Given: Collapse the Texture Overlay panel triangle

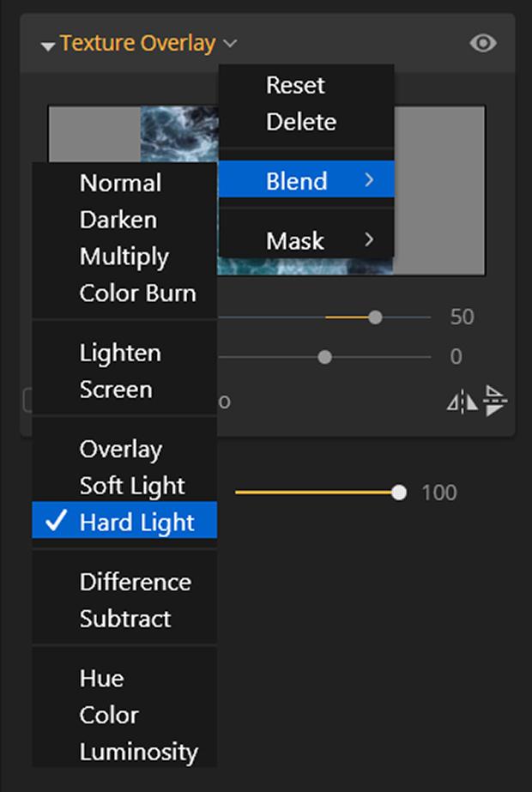Looking at the screenshot, I should point(48,46).
